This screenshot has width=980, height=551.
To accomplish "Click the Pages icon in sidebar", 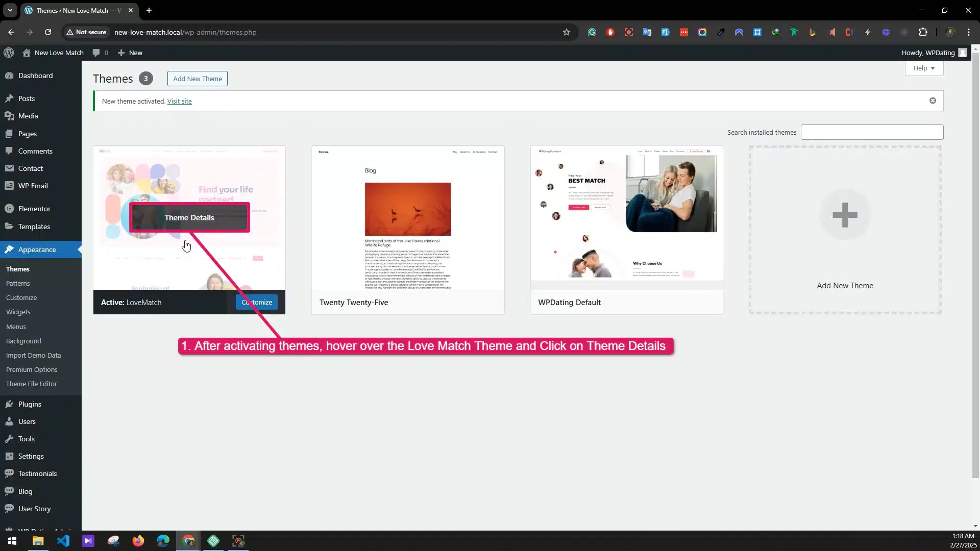I will tap(9, 134).
